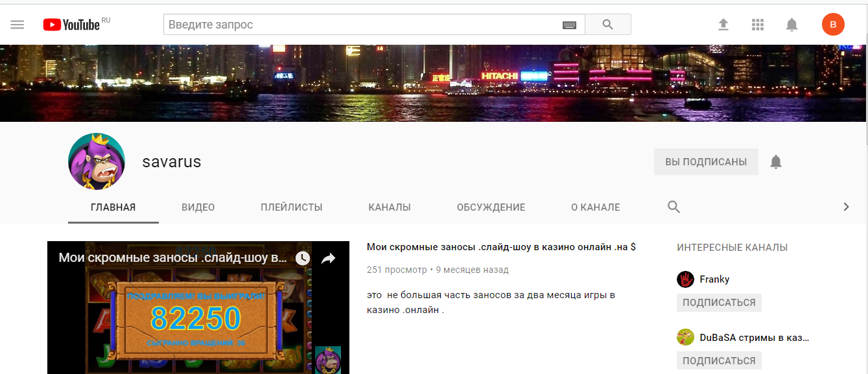This screenshot has height=374, width=868.
Task: Click the ИНТЕРЕСНЫЕ КАНАЛЫ heading
Action: (x=733, y=248)
